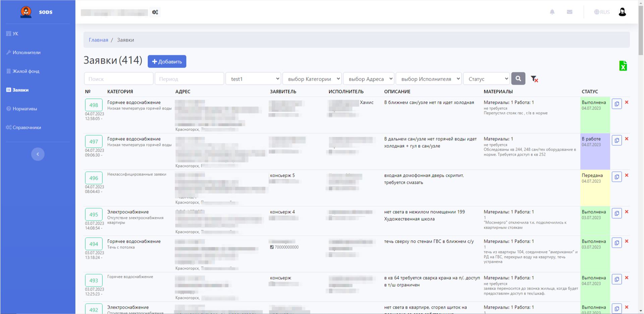Follow the Главная breadcrumb link
644x314 pixels.
coord(98,40)
